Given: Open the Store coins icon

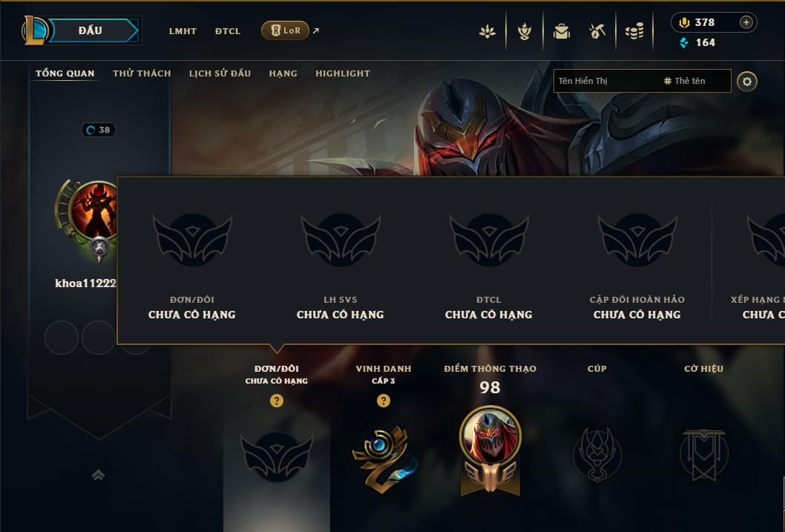Looking at the screenshot, I should coord(634,31).
